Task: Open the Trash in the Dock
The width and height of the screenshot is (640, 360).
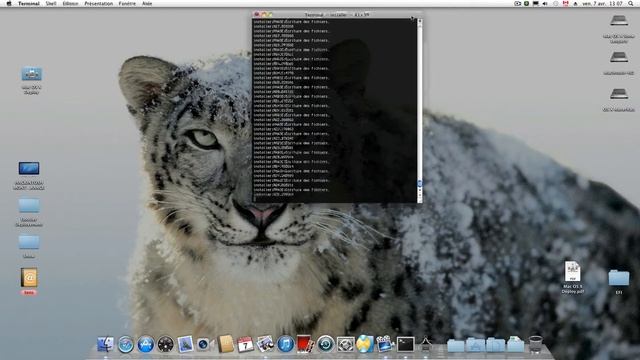Action: pos(536,344)
